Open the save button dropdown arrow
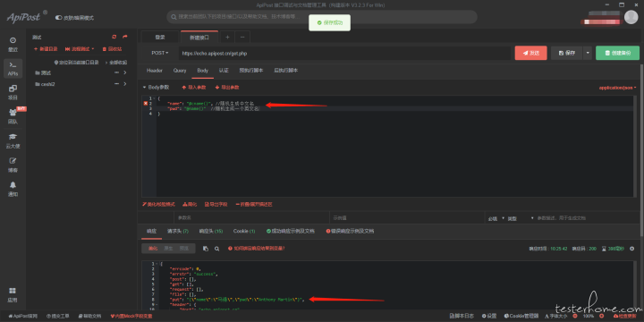 coord(589,53)
